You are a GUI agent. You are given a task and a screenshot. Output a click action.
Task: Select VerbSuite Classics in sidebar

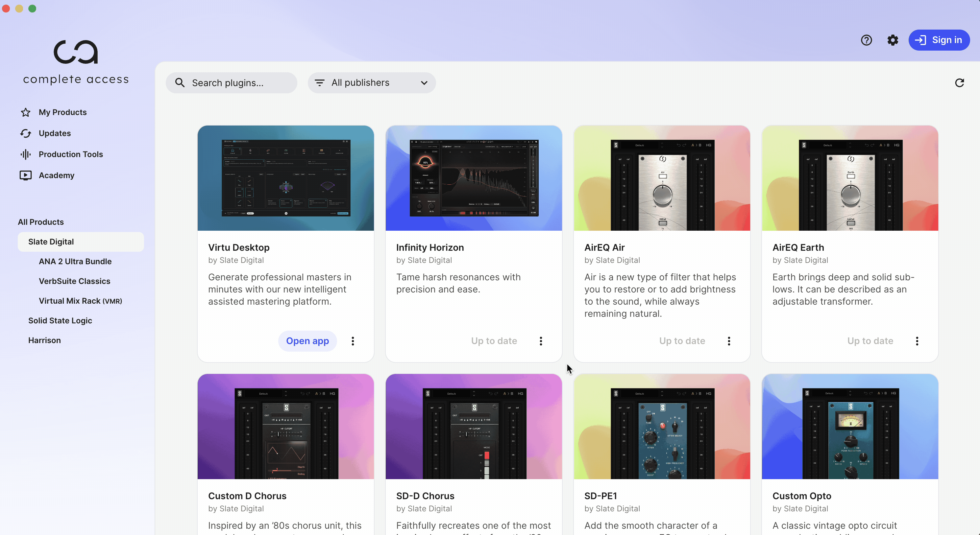75,281
